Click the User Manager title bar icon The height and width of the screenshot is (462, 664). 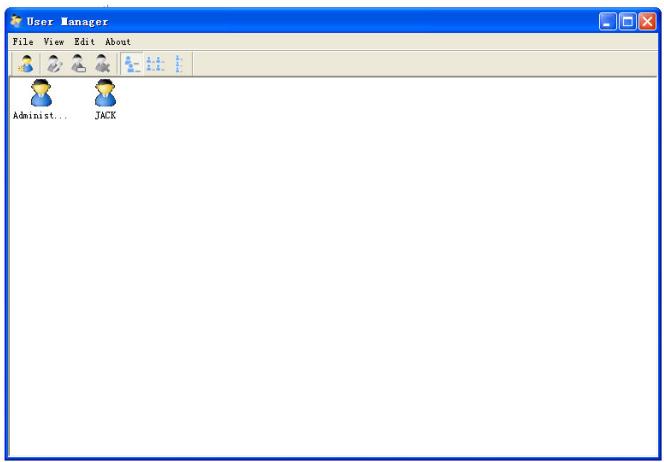pos(16,21)
